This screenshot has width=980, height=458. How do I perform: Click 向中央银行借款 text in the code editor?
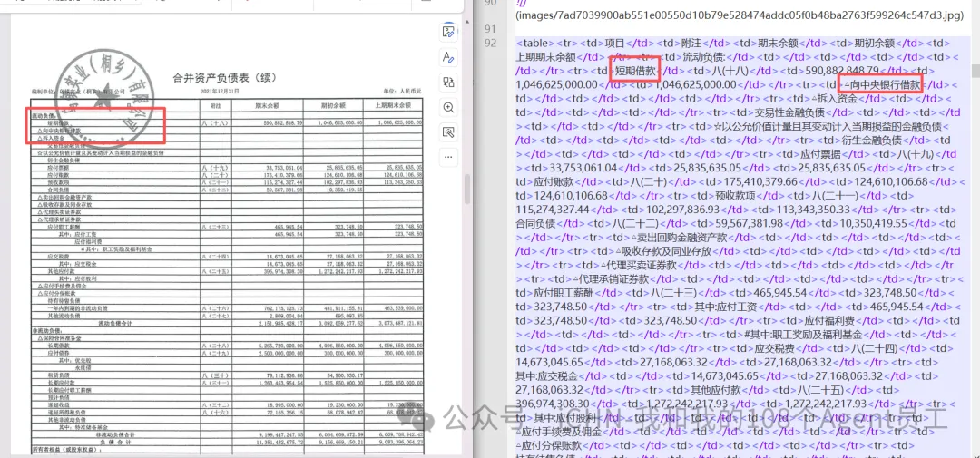pos(886,84)
